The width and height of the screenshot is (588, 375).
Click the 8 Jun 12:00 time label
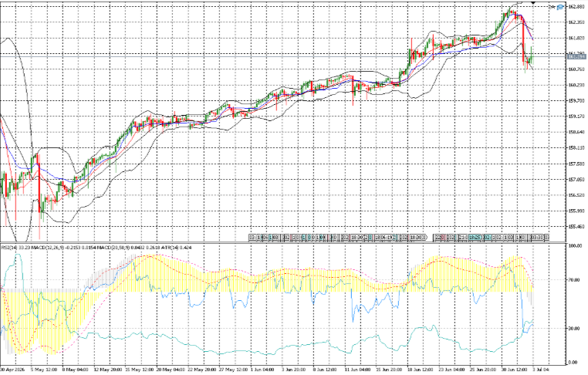[x=326, y=370]
